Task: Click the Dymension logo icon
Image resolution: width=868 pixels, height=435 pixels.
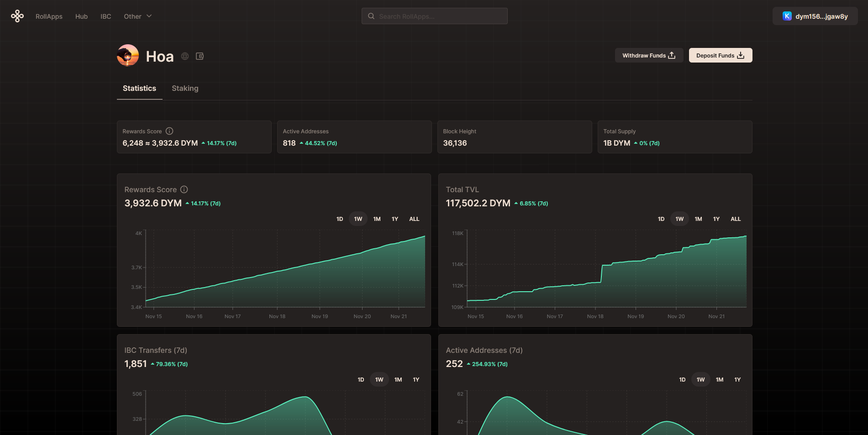Action: pos(17,16)
